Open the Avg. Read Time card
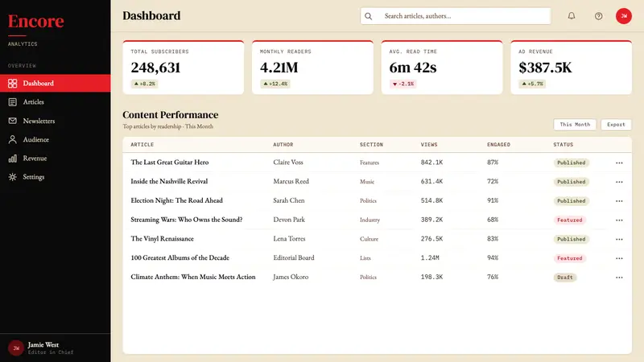 click(442, 68)
